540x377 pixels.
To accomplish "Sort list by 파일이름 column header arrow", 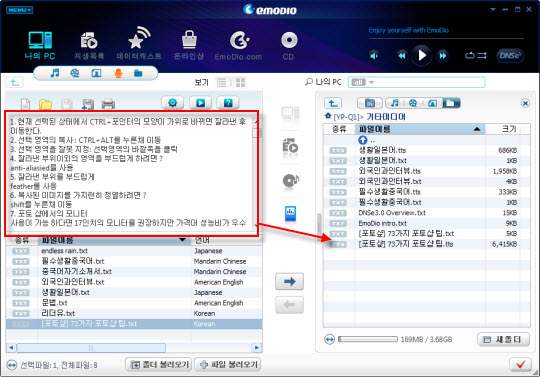I will (x=477, y=129).
